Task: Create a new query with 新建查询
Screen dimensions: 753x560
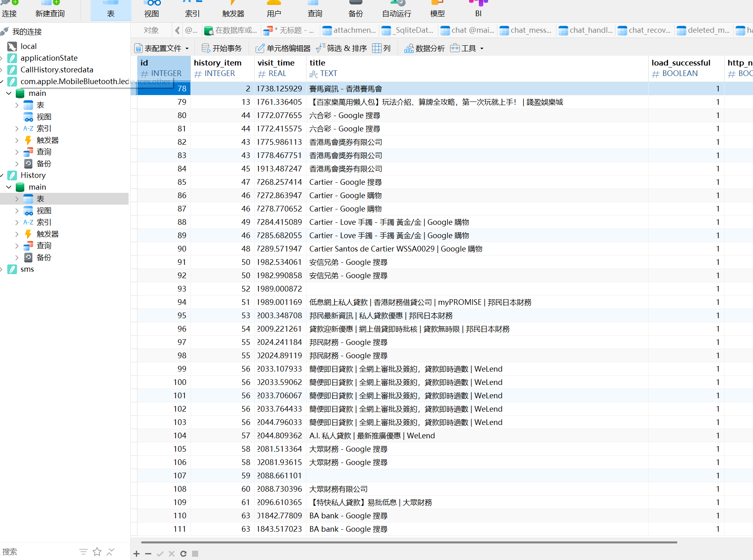Action: point(50,10)
